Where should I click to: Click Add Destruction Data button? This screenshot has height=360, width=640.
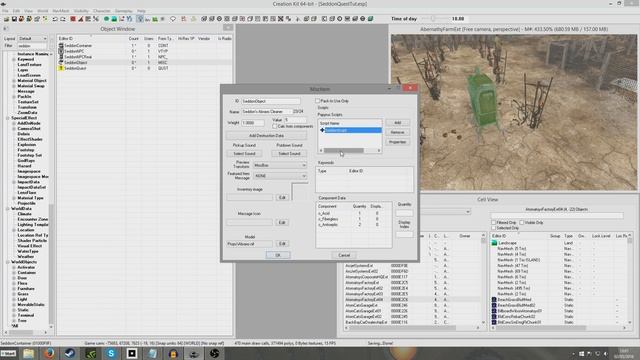tap(267, 136)
